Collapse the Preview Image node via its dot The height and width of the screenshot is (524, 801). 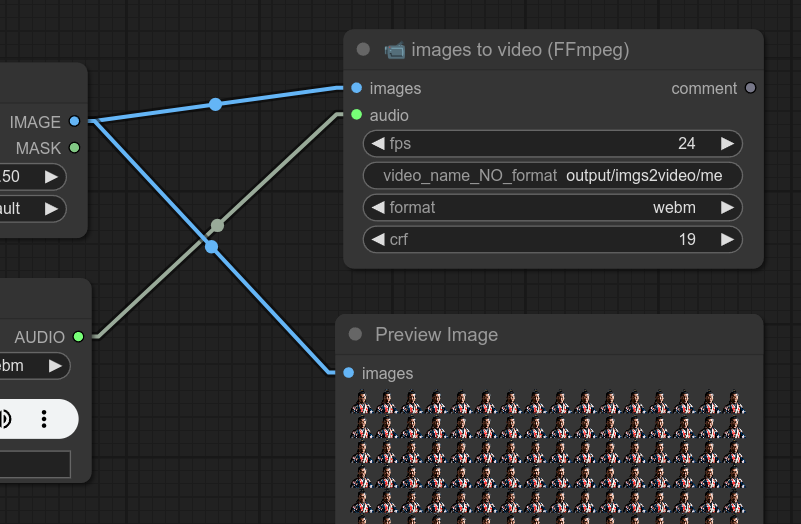coord(355,335)
